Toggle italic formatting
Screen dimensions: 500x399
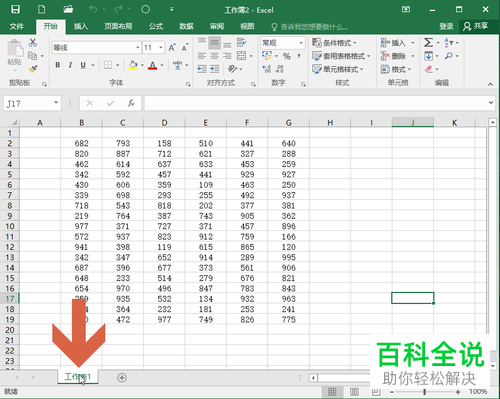[x=70, y=65]
